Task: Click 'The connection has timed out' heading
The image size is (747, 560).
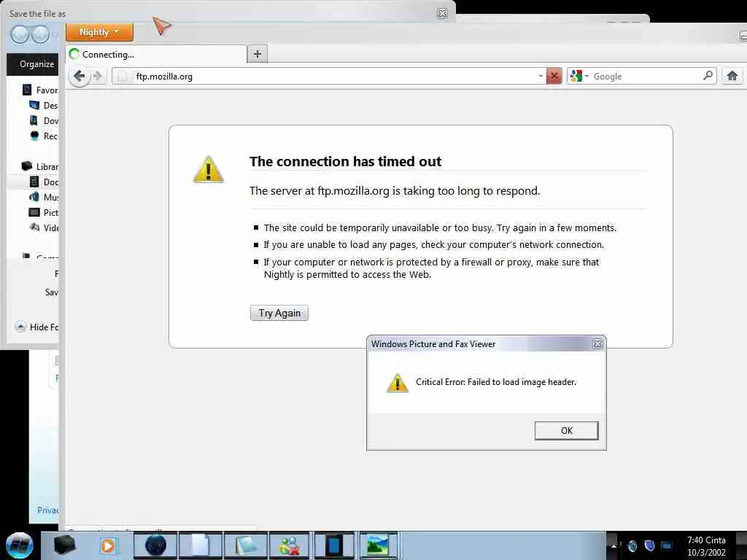Action: point(345,161)
